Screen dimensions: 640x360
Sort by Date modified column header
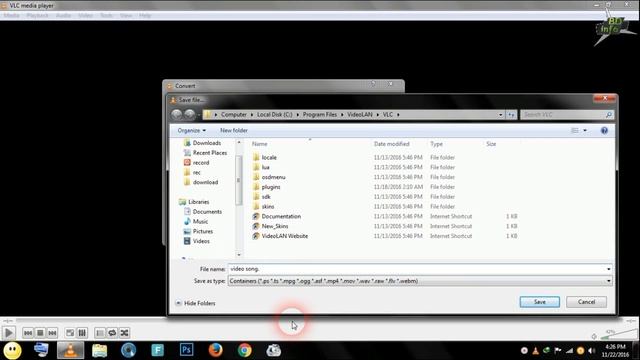coord(391,144)
